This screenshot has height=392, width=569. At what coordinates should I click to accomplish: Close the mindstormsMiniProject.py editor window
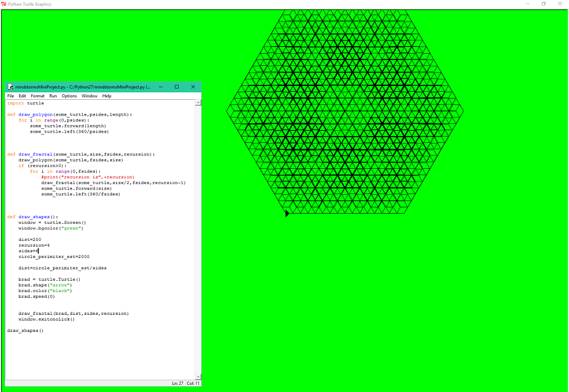pyautogui.click(x=193, y=87)
